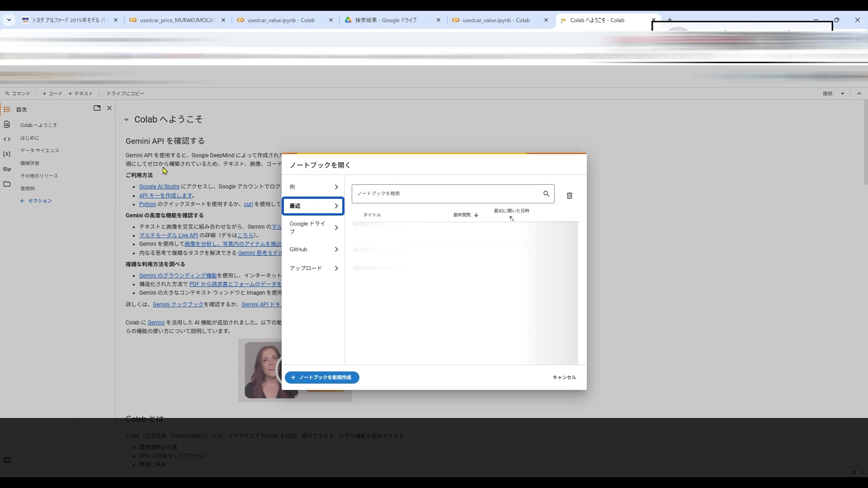The image size is (868, 488).
Task: Open the 例 examples category
Action: (313, 187)
